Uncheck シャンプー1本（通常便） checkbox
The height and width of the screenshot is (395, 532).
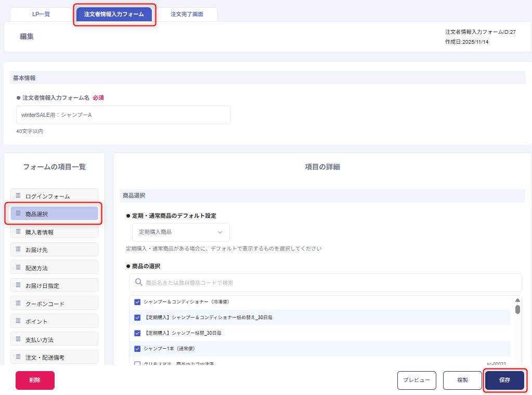coord(137,349)
